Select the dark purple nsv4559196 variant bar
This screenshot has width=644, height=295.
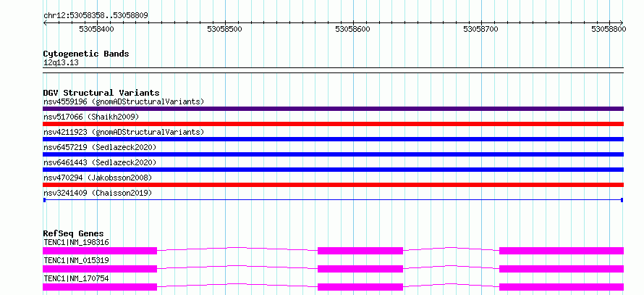333,109
